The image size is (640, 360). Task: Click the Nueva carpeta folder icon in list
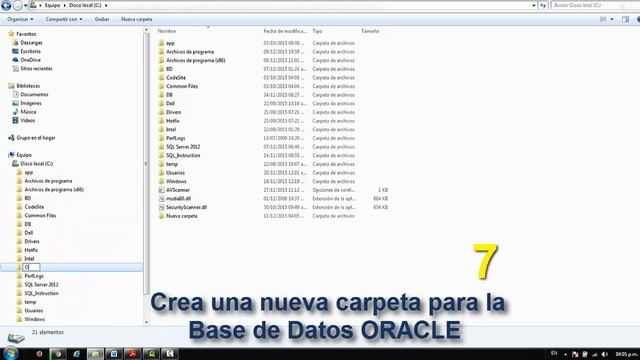(161, 216)
